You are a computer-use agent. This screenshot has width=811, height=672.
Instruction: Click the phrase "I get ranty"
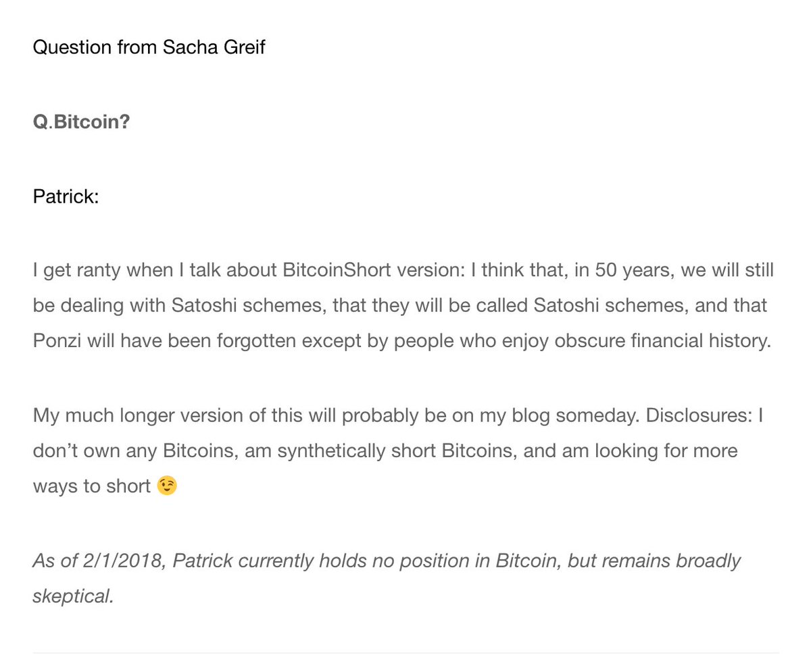74,272
